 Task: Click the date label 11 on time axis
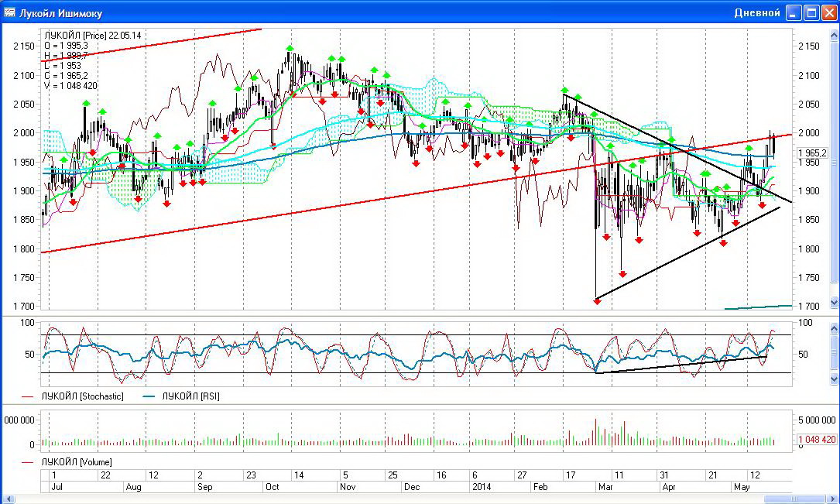click(619, 475)
